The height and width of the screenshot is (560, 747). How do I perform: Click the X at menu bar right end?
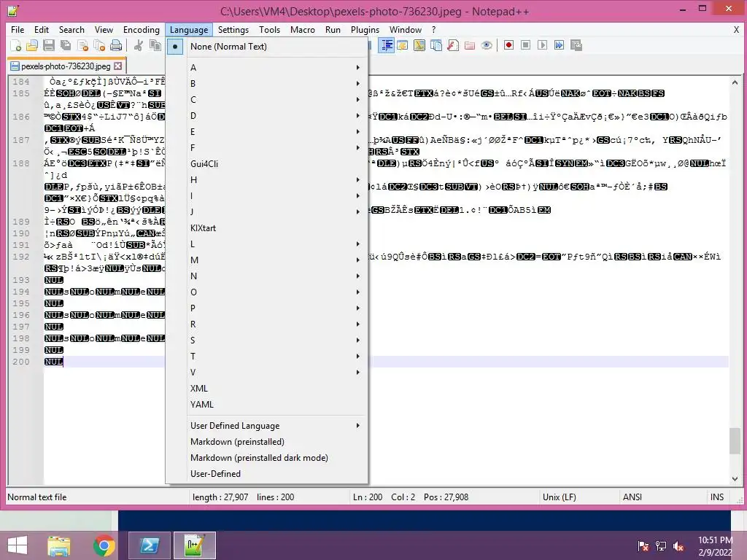click(736, 29)
